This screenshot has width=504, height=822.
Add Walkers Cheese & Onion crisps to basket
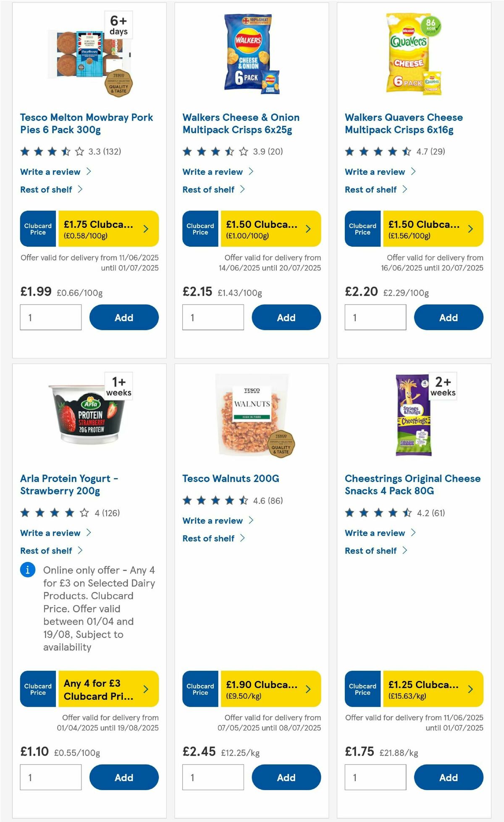(286, 317)
